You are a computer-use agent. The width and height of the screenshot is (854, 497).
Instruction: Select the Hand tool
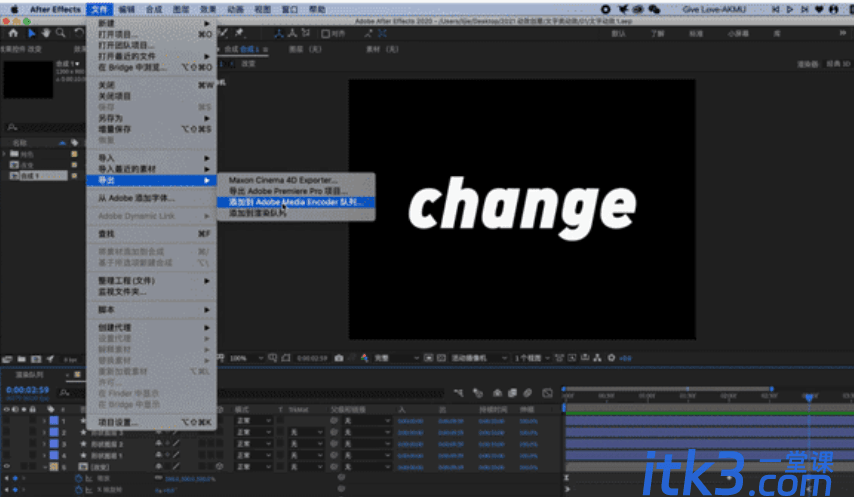[46, 33]
